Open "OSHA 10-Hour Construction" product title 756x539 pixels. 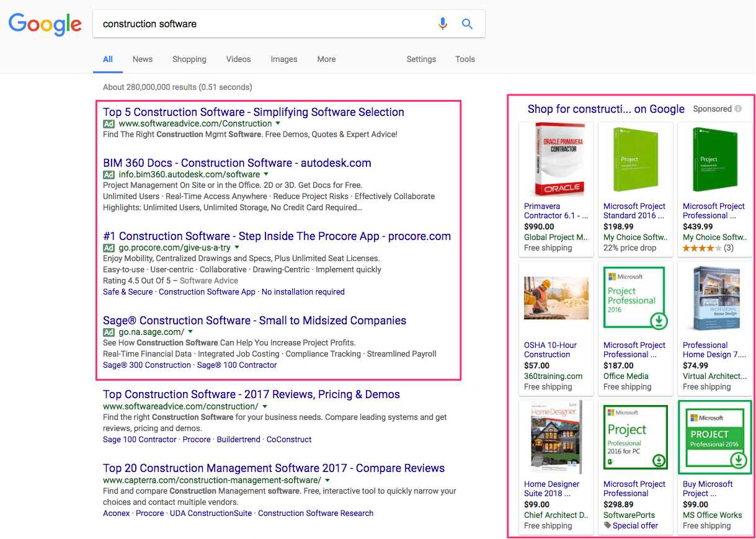(x=551, y=350)
